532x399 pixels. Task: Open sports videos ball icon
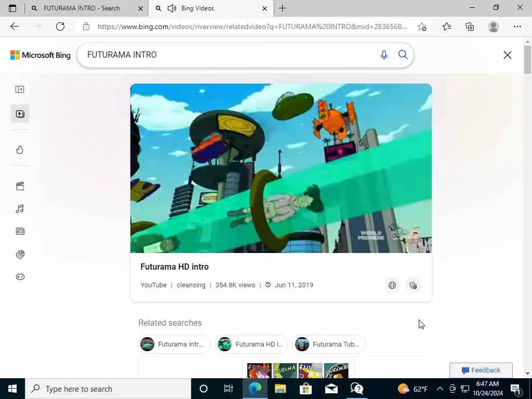[20, 254]
